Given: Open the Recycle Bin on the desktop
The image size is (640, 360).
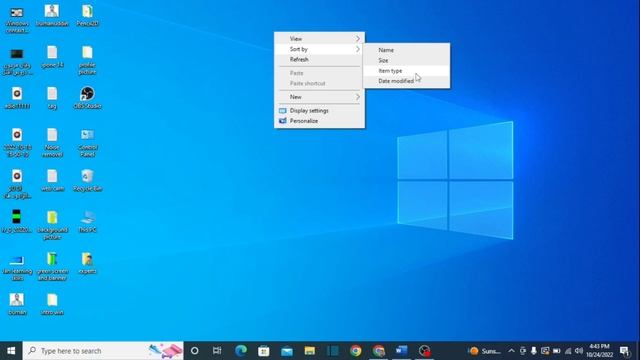Looking at the screenshot, I should pyautogui.click(x=87, y=180).
